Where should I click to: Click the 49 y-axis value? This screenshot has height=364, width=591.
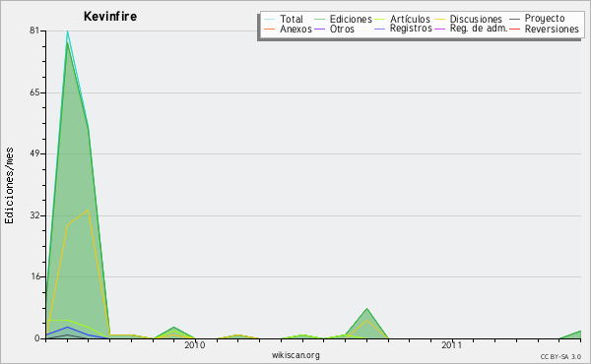34,153
